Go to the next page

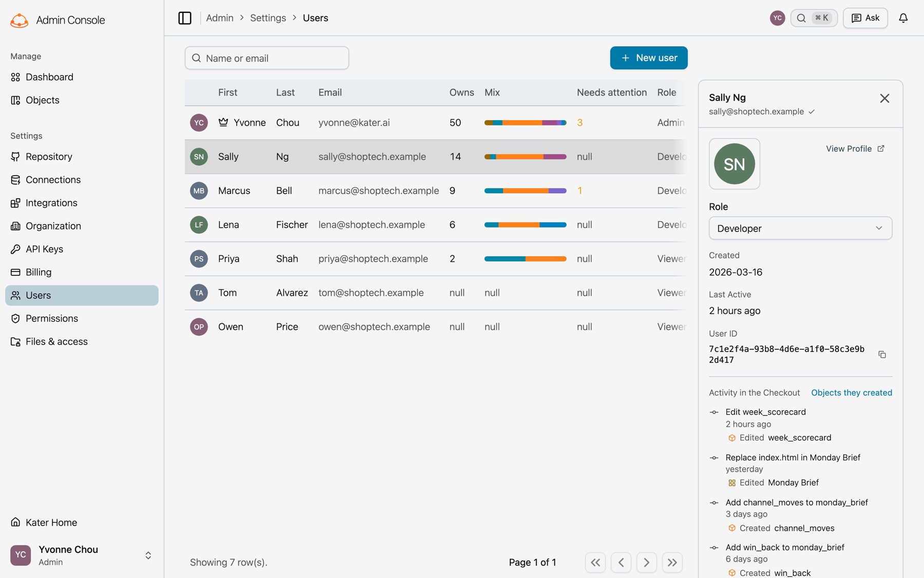pos(646,563)
